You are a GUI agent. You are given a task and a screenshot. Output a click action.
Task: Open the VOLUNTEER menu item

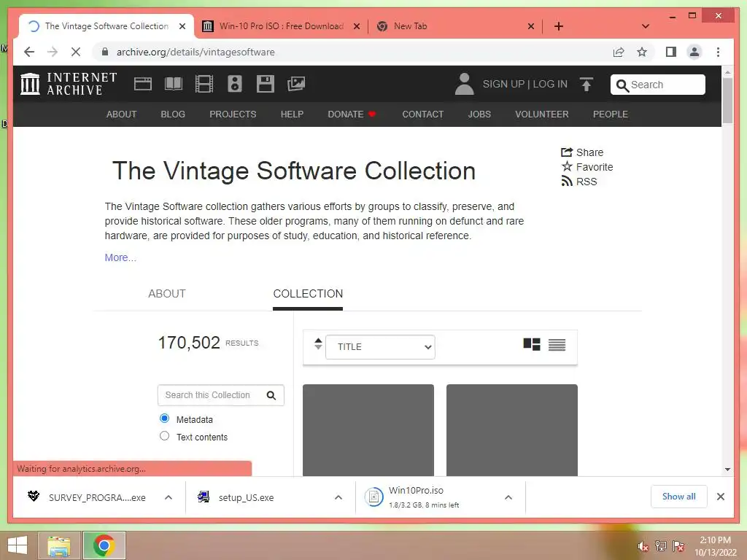coord(542,114)
